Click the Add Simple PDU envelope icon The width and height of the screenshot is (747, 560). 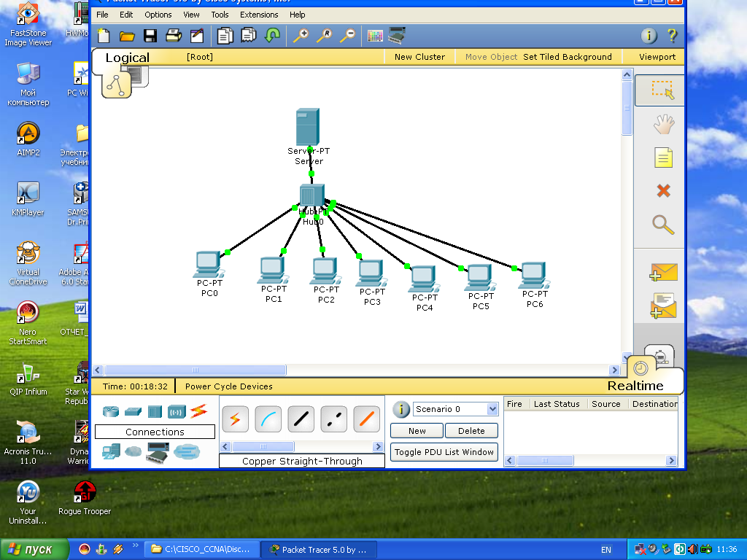pyautogui.click(x=663, y=272)
